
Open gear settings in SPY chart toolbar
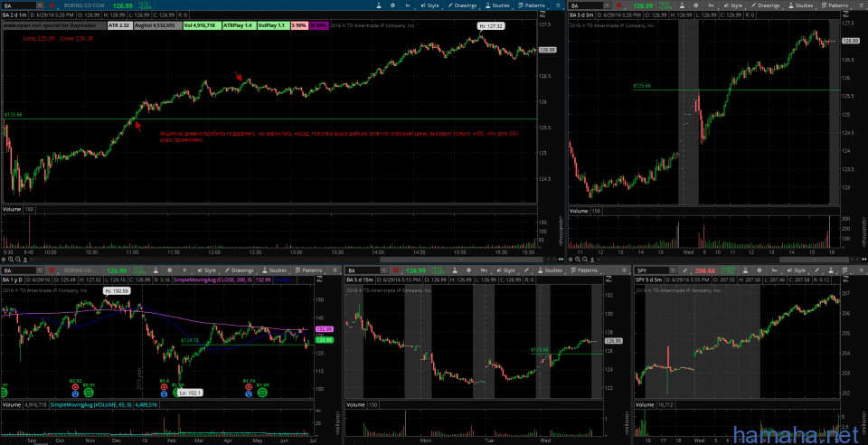[x=759, y=270]
